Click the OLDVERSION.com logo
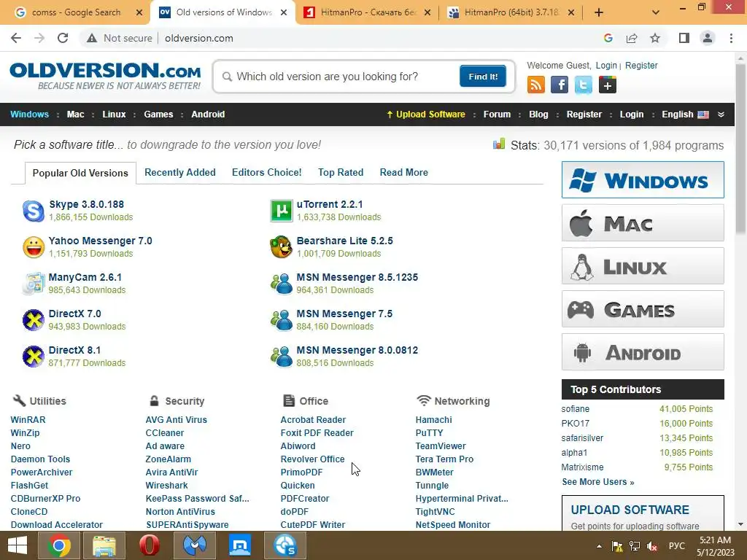The height and width of the screenshot is (560, 747). pos(105,76)
